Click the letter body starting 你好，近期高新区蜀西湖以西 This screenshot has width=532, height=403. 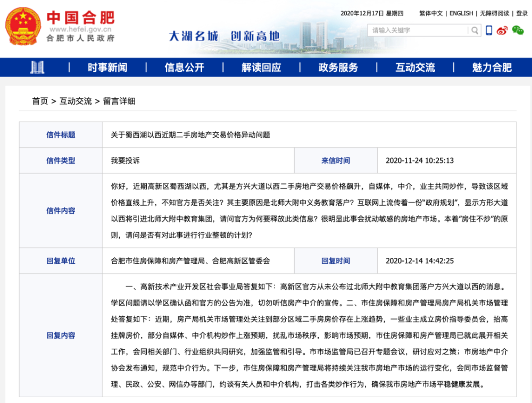(310, 211)
